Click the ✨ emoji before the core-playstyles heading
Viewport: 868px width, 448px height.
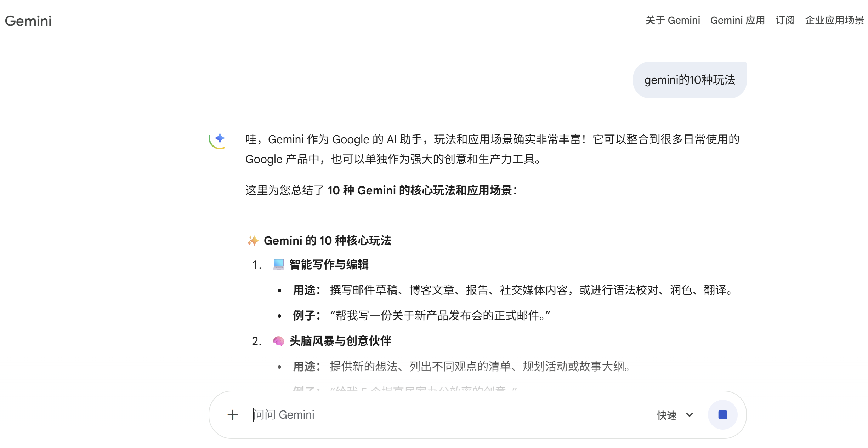pos(253,240)
